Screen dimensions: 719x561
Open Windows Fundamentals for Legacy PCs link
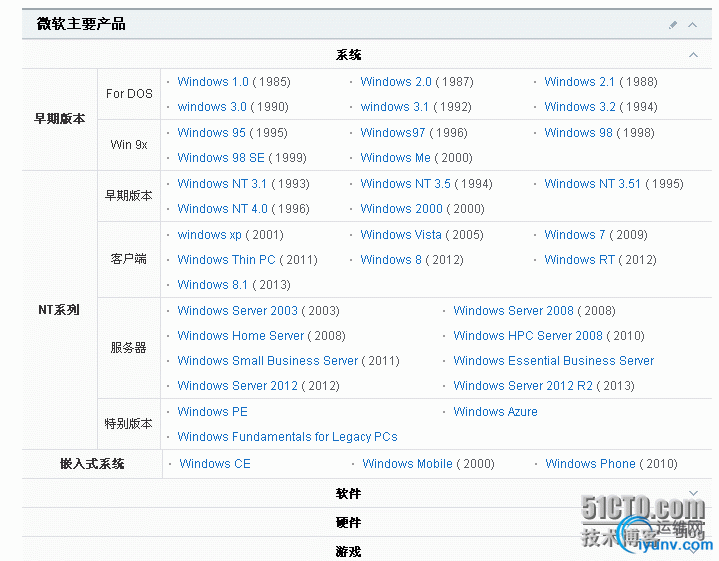[x=287, y=437]
